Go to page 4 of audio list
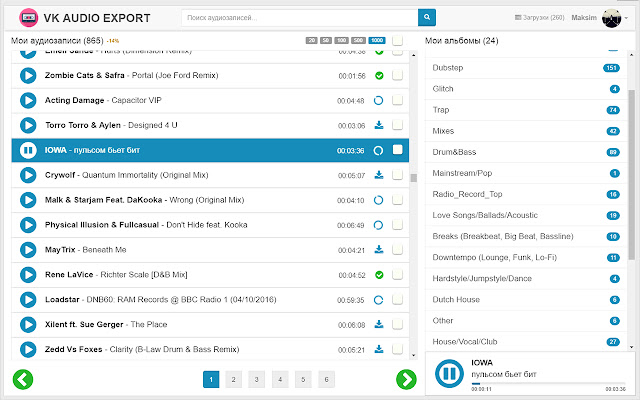 click(x=280, y=380)
